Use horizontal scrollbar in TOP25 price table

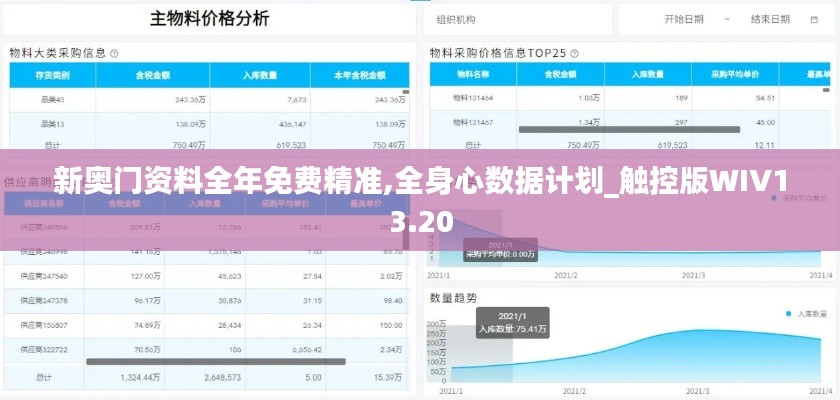629,130
